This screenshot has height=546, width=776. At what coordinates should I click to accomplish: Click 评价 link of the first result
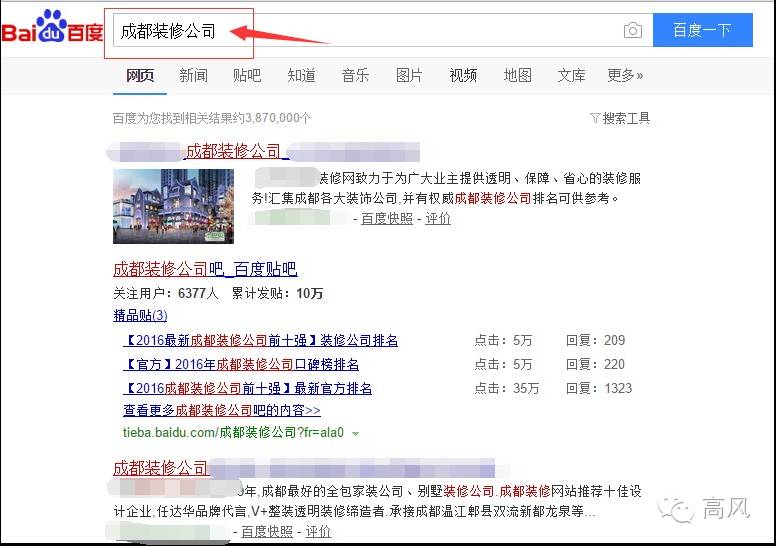pyautogui.click(x=438, y=218)
